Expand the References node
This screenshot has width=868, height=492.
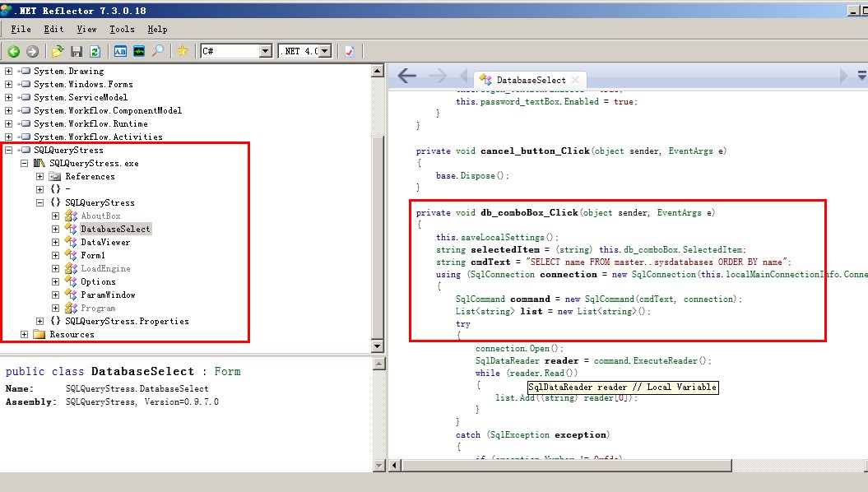tap(39, 177)
